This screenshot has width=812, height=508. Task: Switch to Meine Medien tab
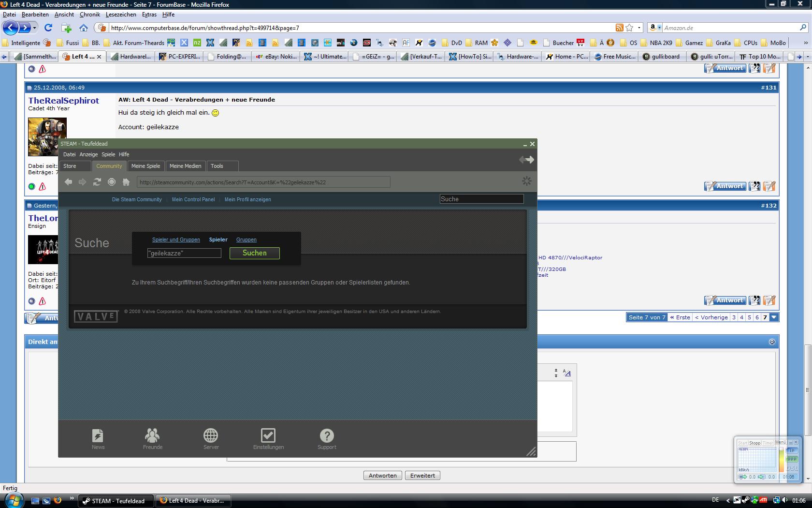[185, 166]
